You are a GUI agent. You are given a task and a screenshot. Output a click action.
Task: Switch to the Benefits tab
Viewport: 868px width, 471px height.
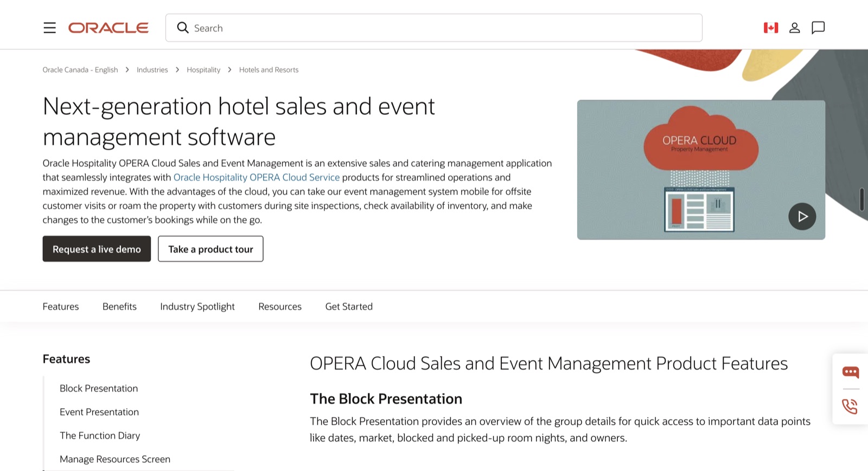point(119,306)
